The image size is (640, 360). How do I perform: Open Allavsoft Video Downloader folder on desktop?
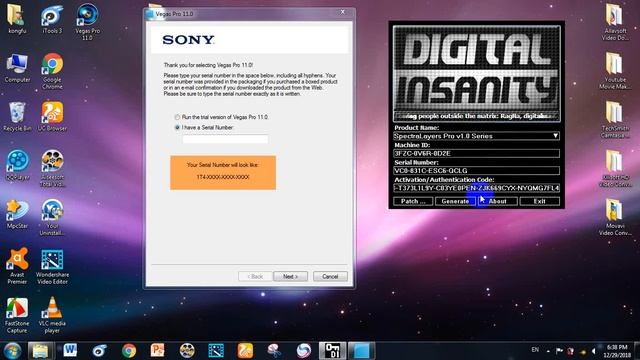pos(615,22)
